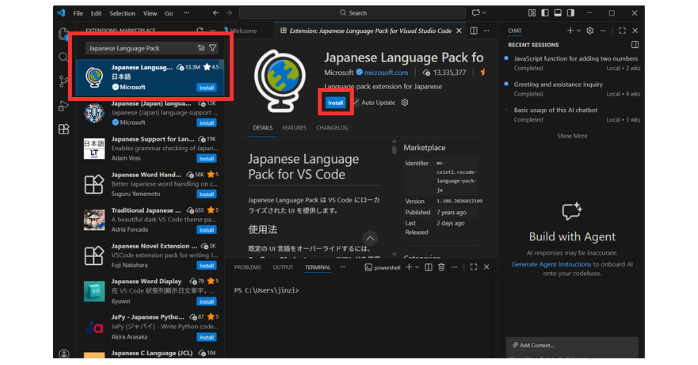Switch to the PROBLEMS panel tab
The height and width of the screenshot is (365, 698).
point(248,268)
